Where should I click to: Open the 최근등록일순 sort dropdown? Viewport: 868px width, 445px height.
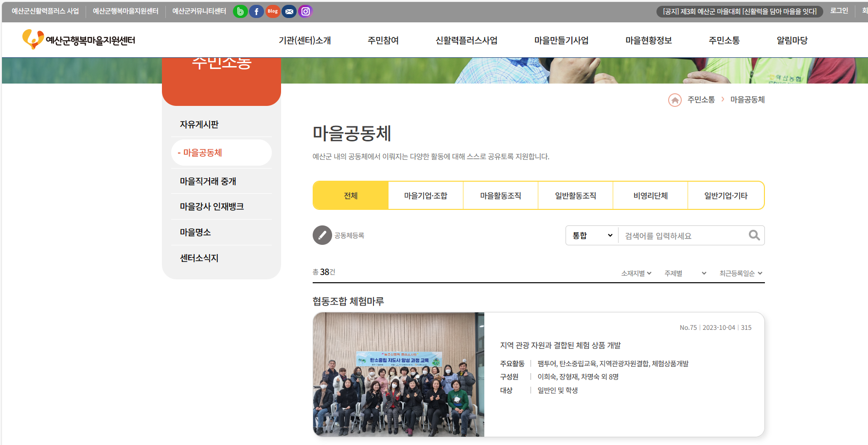point(741,273)
